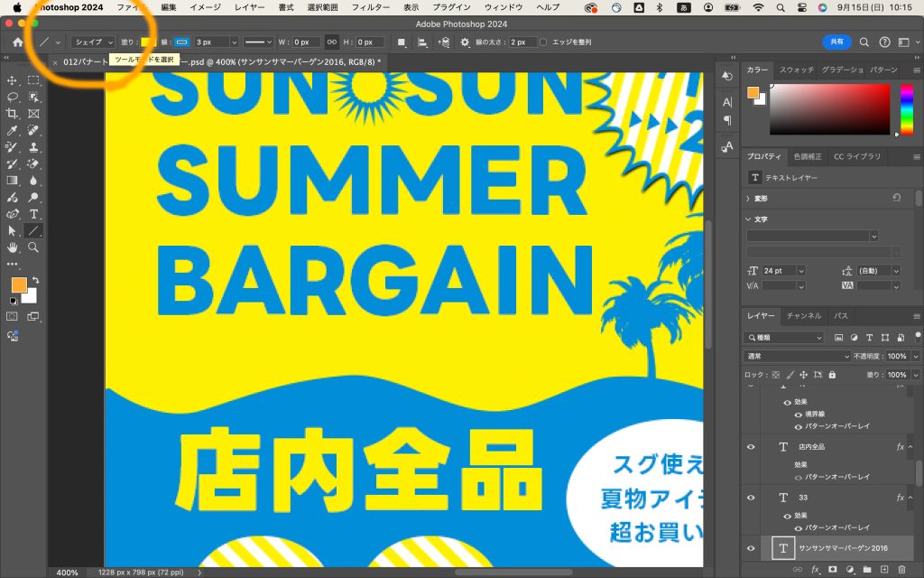Open the search magnifier in the options bar
The image size is (924, 578).
(864, 42)
